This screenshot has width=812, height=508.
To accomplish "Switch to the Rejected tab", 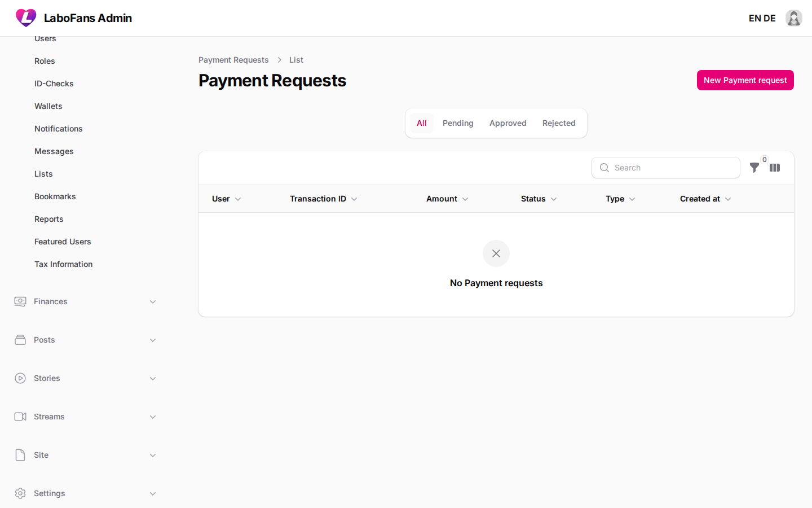I will pos(559,123).
